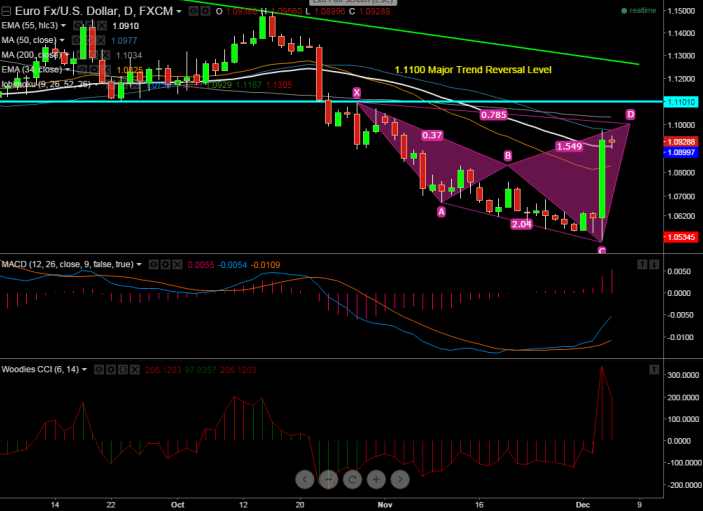
Task: Toggle Woodies CCI visibility eye
Action: (x=99, y=369)
